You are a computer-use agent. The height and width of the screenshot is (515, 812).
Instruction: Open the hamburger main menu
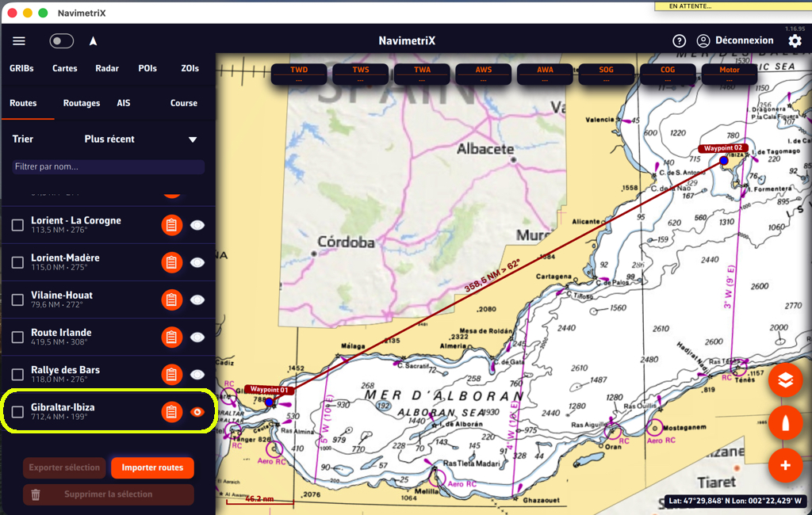pyautogui.click(x=19, y=41)
